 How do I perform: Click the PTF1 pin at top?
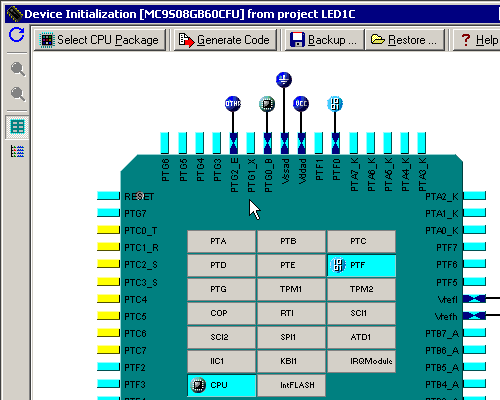(x=319, y=143)
